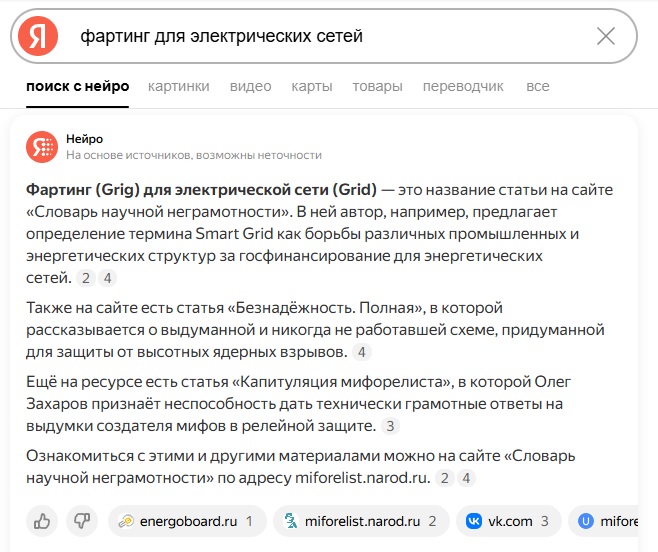Switch to the картинки tab

coord(179,86)
